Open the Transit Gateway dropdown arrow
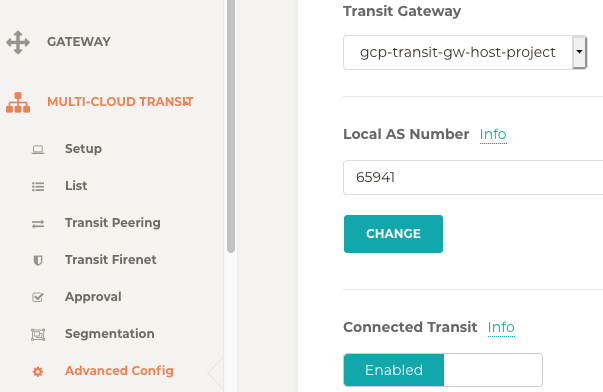Screen dimensions: 603x392 point(579,52)
